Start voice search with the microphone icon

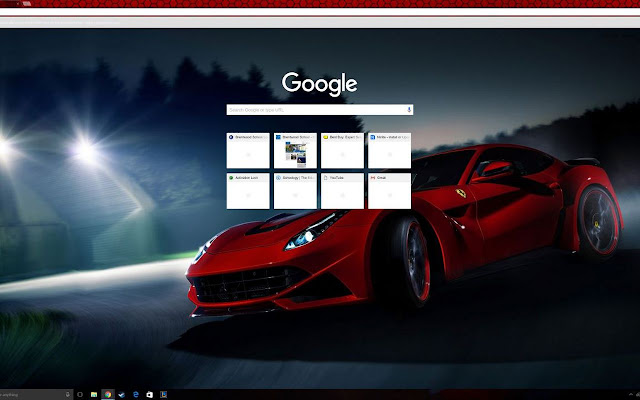coord(409,110)
